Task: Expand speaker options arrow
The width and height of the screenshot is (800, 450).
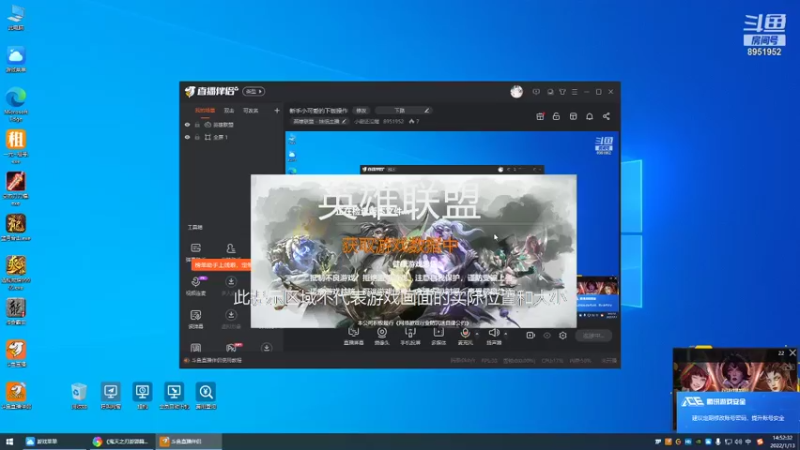Action: tap(506, 334)
